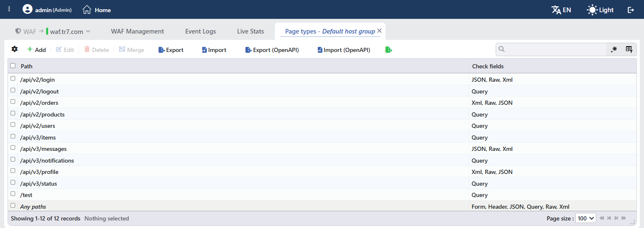Image resolution: width=644 pixels, height=228 pixels.
Task: Select the /api/v2/login path cell
Action: click(243, 80)
